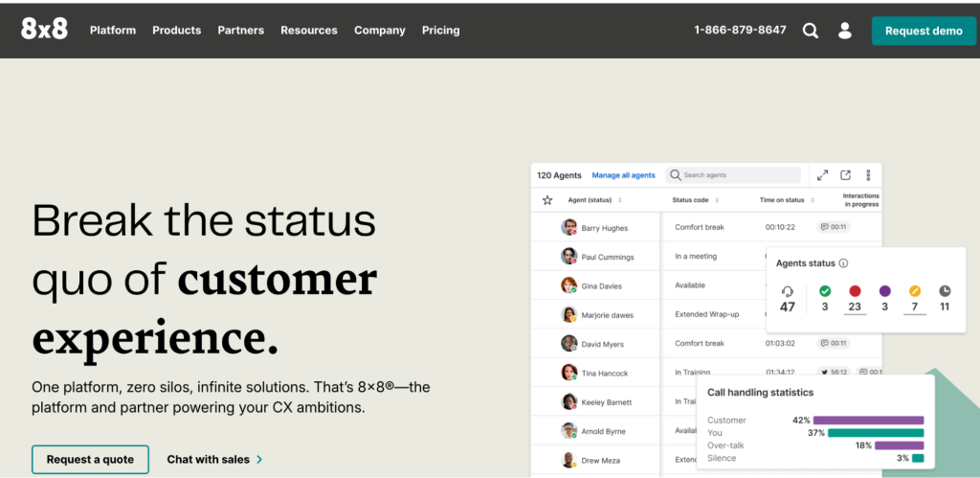
Task: Click the 'Available' status for Gina Davies
Action: point(689,285)
